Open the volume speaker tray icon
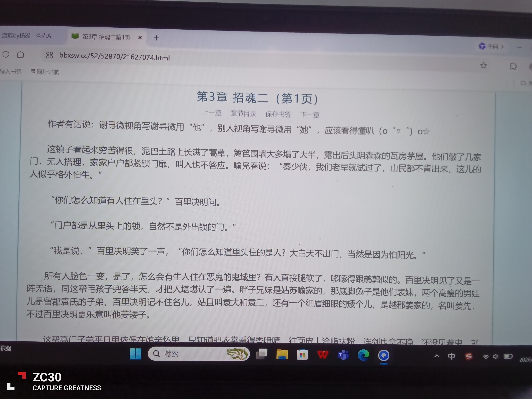 (495, 356)
